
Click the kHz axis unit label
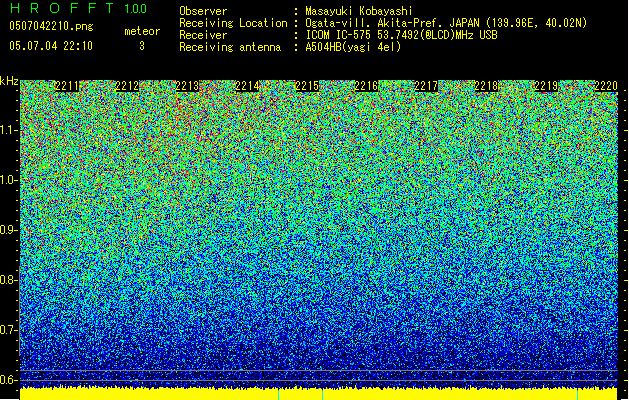[9, 81]
